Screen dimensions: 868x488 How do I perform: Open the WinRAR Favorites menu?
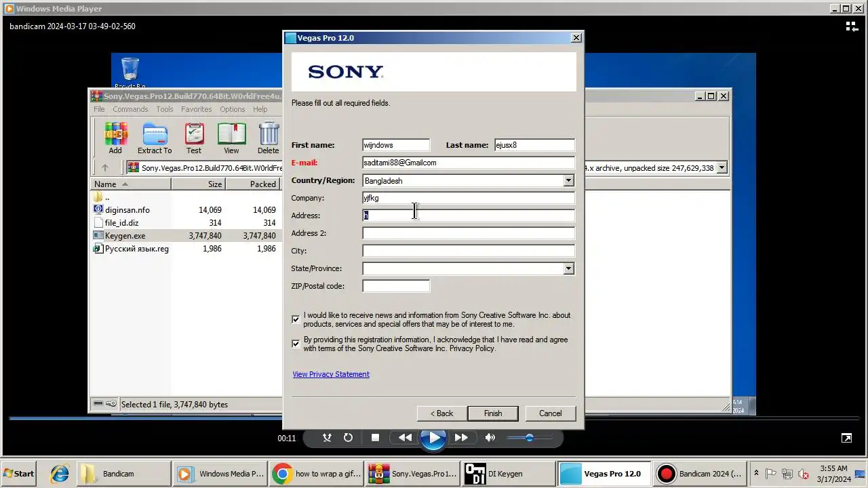coord(197,109)
